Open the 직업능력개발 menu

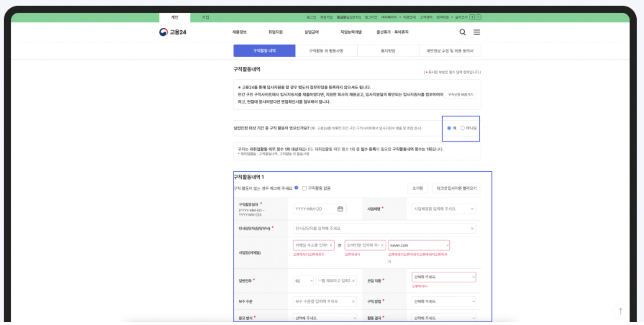[351, 32]
